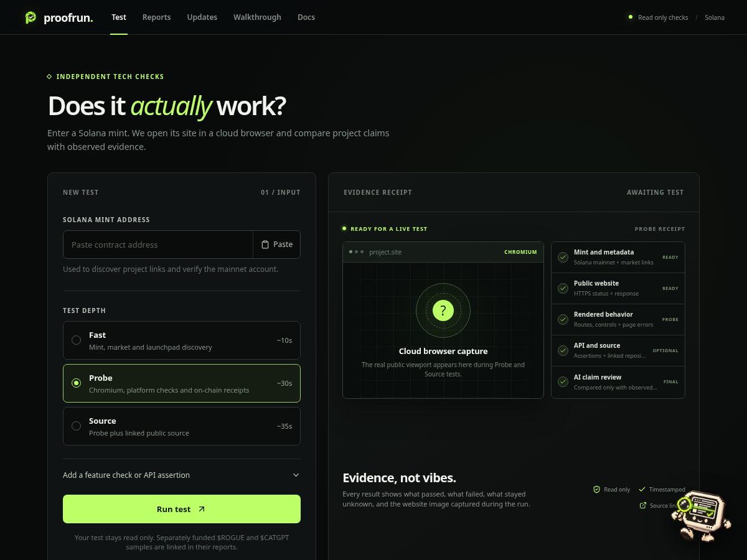Click the FINAL tag on AI claim review

click(671, 382)
